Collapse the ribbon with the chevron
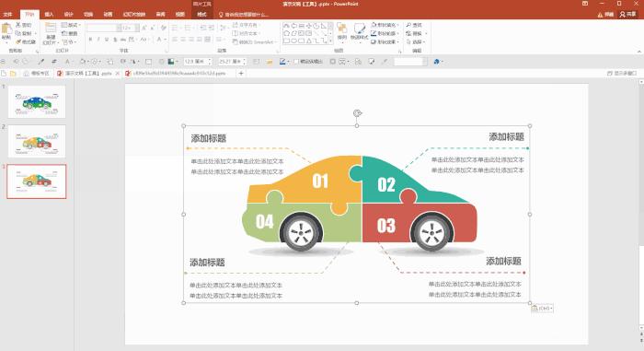 (639, 52)
